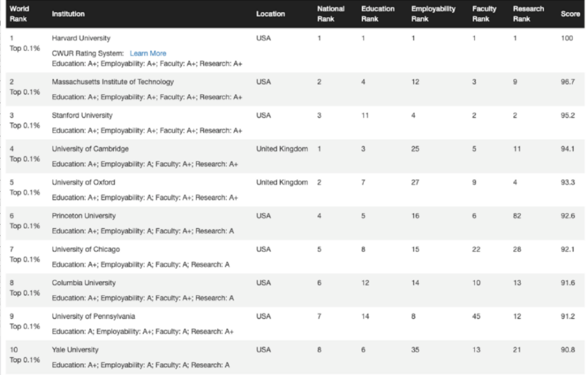Image resolution: width=588 pixels, height=375 pixels.
Task: Select University of Chicago name
Action: [86, 249]
